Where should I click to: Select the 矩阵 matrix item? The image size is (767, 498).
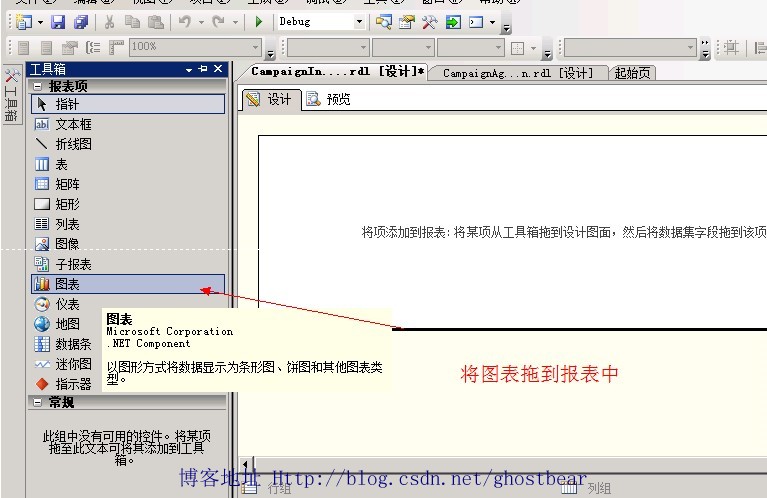[128, 184]
